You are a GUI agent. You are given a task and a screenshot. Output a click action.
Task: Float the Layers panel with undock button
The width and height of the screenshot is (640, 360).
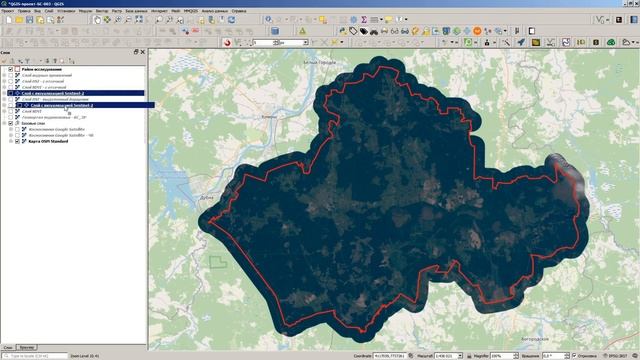(136, 52)
